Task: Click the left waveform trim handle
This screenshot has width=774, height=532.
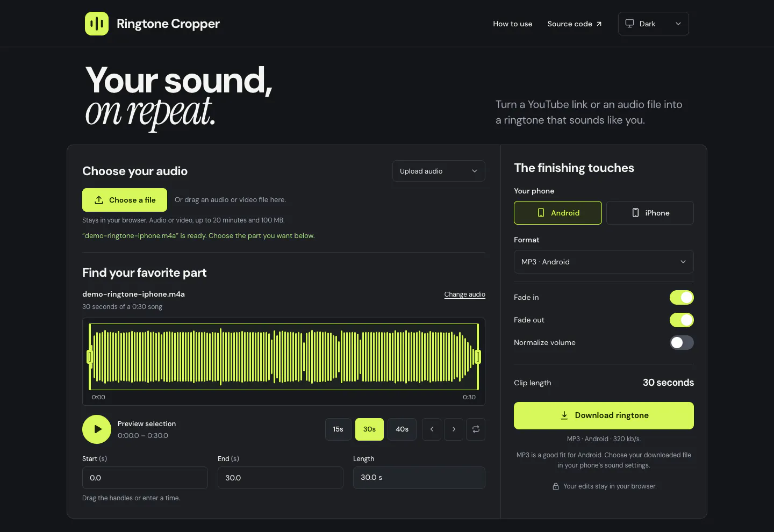Action: click(x=90, y=357)
